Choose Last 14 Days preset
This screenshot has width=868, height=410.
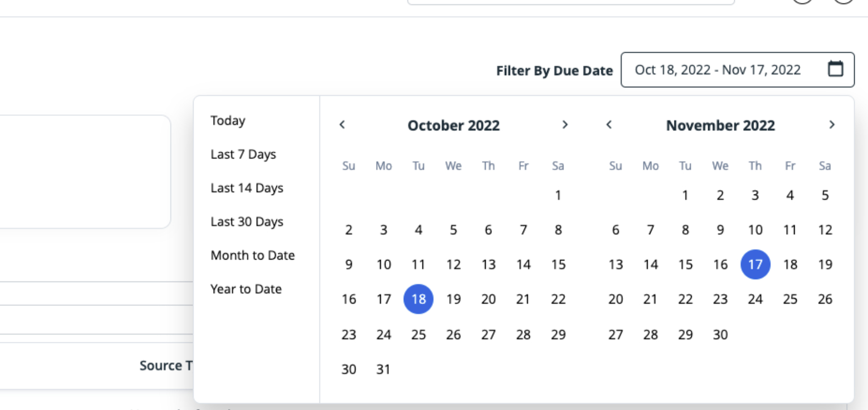tap(247, 188)
